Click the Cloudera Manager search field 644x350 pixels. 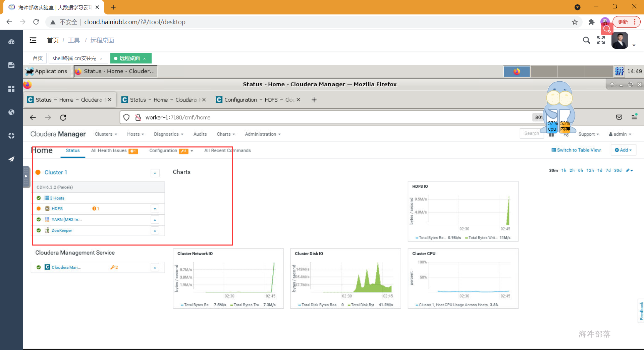pos(531,133)
